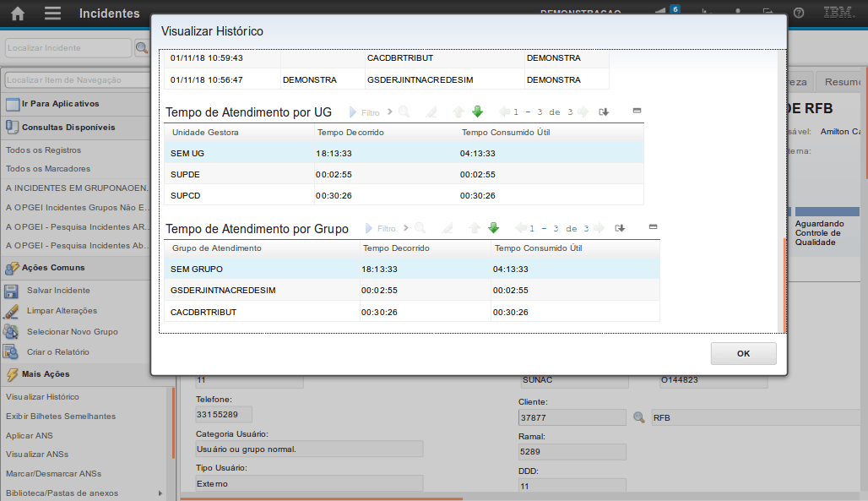This screenshot has height=501, width=868.
Task: Open Visualizar Histórico action in sidebar
Action: (x=42, y=397)
